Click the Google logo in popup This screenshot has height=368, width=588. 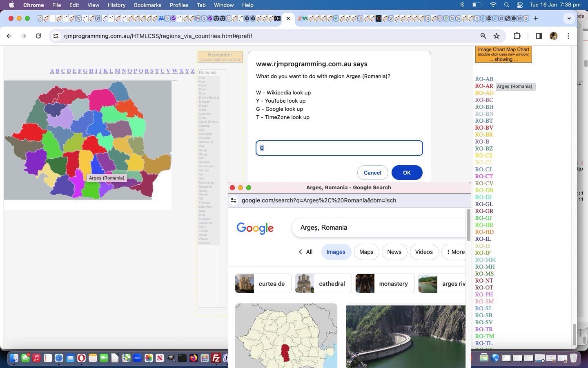click(255, 228)
